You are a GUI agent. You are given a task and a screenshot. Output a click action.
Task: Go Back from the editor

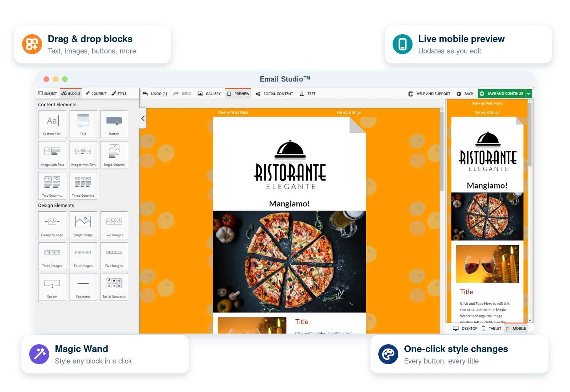tap(465, 94)
